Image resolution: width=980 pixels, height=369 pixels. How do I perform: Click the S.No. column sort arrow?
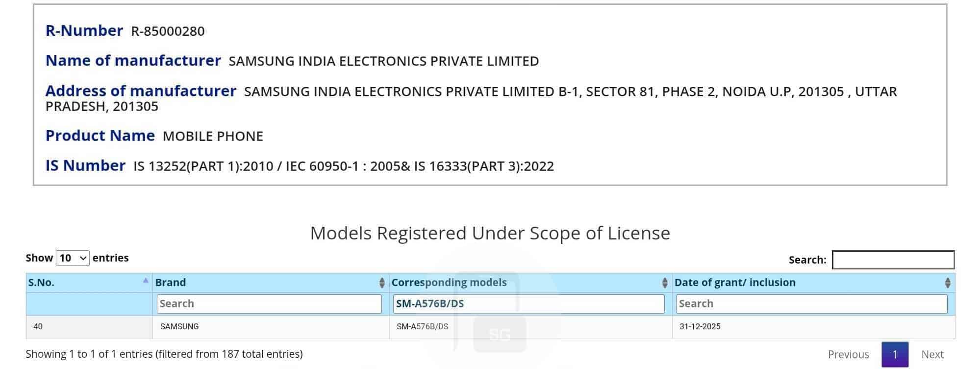pos(146,281)
